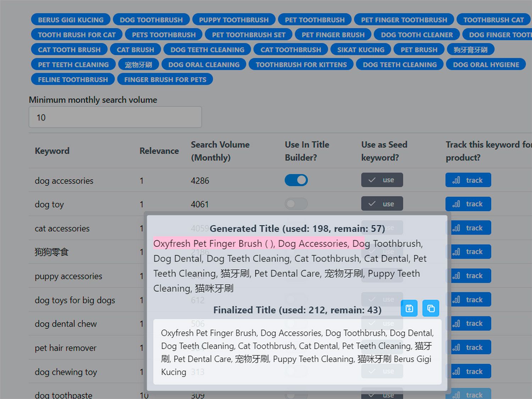Track keyword puppy accessories

tap(468, 276)
